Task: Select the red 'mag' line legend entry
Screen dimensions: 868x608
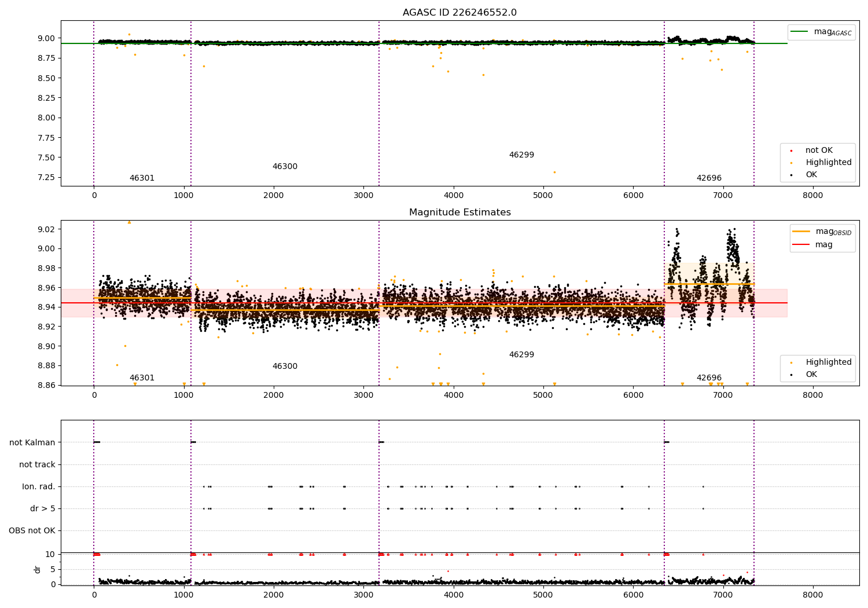Action: (x=813, y=245)
